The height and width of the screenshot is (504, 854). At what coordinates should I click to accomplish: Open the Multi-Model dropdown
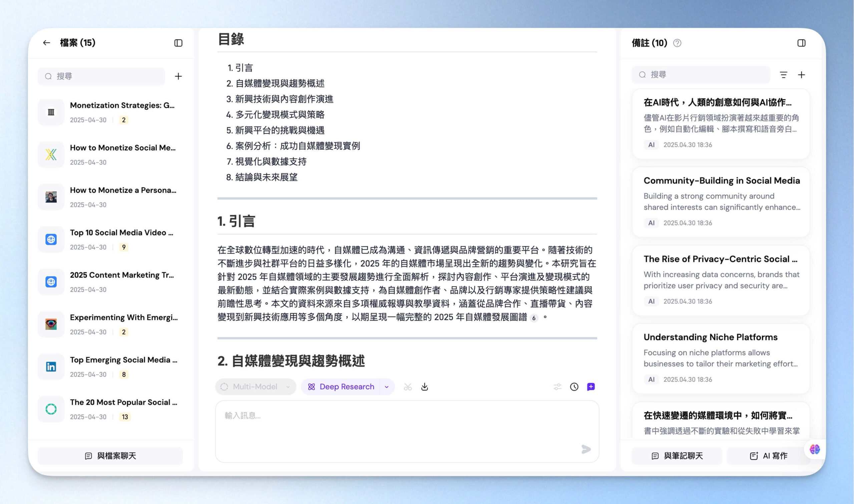pos(255,387)
